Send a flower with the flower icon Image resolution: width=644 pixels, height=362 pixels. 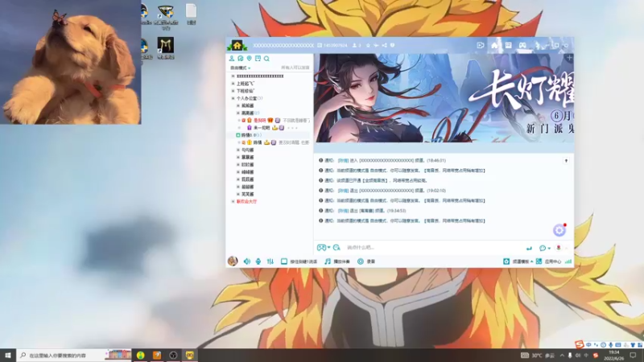tap(559, 248)
